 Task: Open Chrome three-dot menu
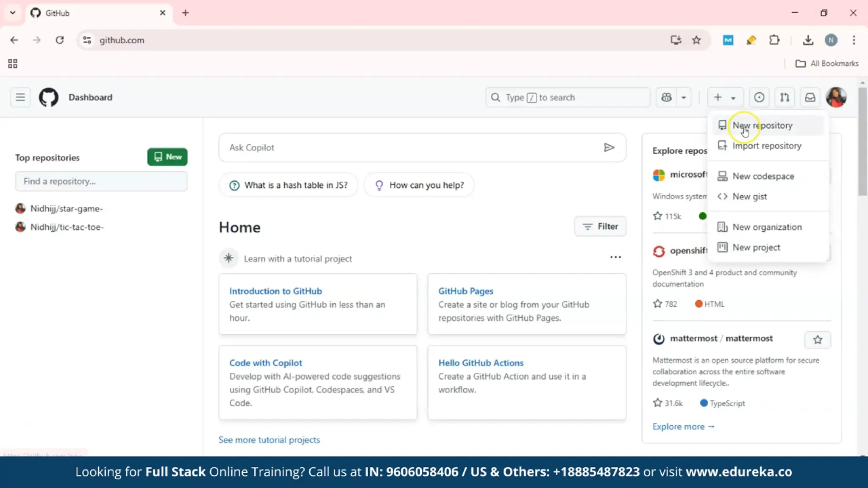(854, 40)
